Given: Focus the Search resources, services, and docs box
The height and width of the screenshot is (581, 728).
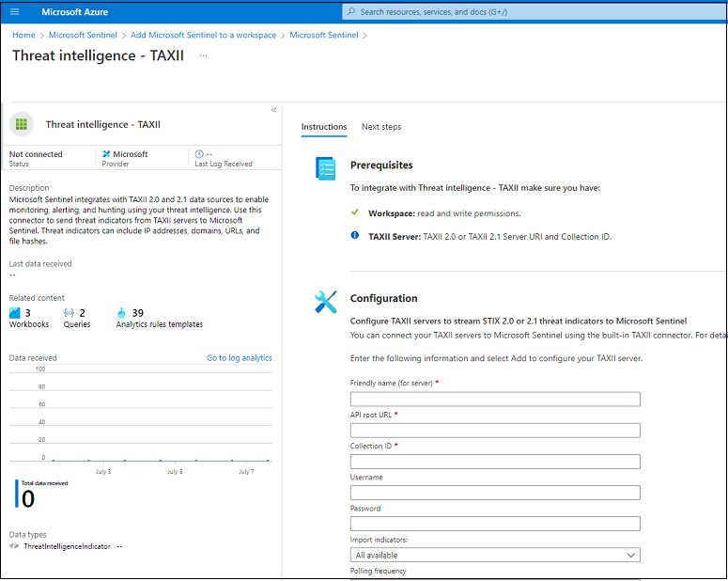Looking at the screenshot, I should point(534,12).
